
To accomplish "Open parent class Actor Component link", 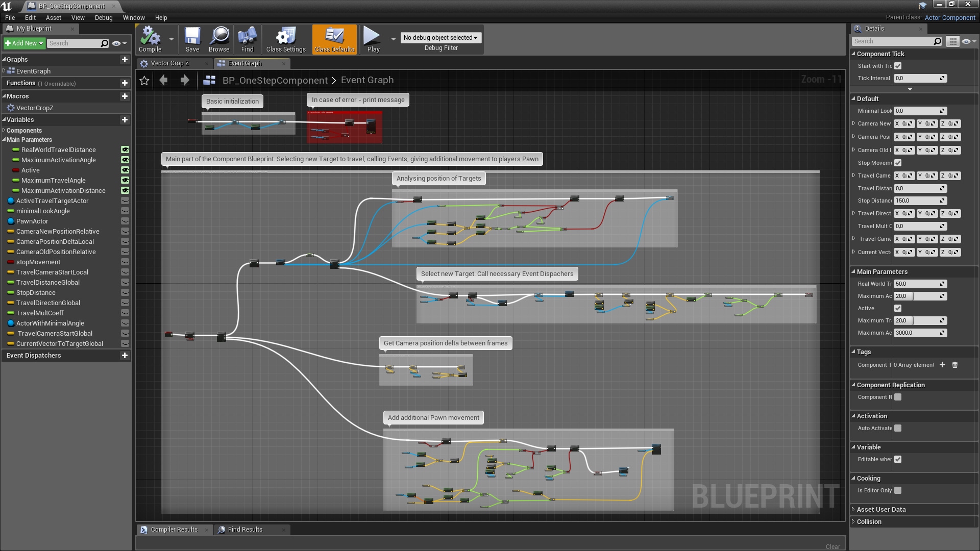I will point(950,17).
